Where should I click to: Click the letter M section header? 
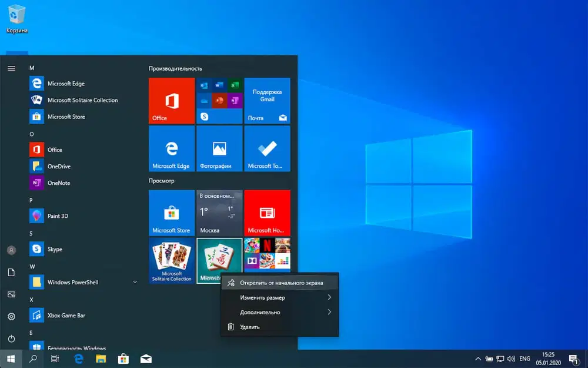(x=32, y=68)
